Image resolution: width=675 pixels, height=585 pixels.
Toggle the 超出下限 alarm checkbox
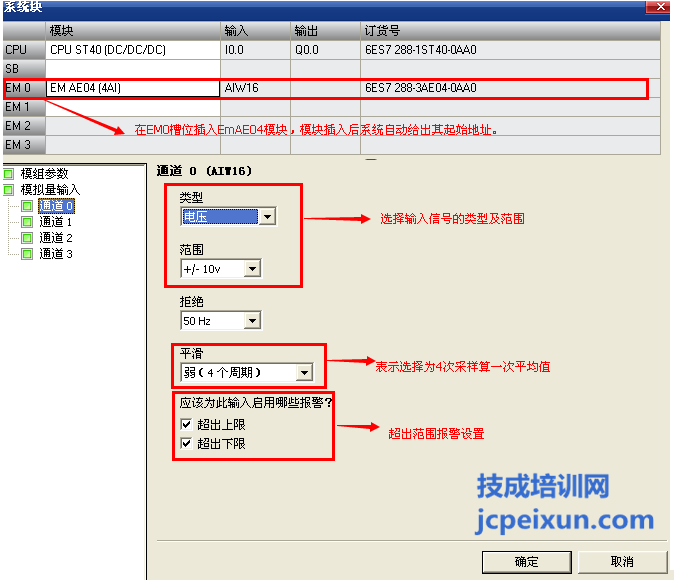tap(186, 443)
